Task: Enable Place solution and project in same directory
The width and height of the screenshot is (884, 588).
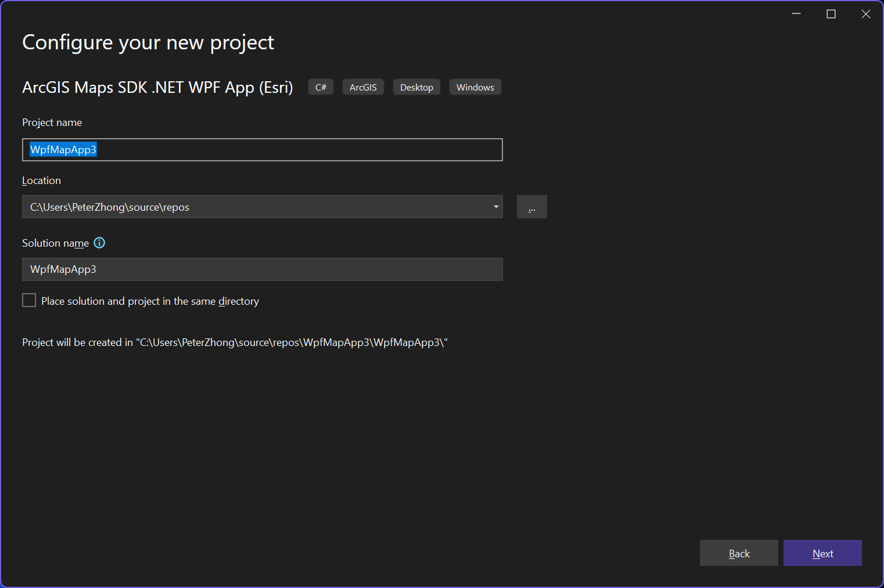Action: click(29, 300)
